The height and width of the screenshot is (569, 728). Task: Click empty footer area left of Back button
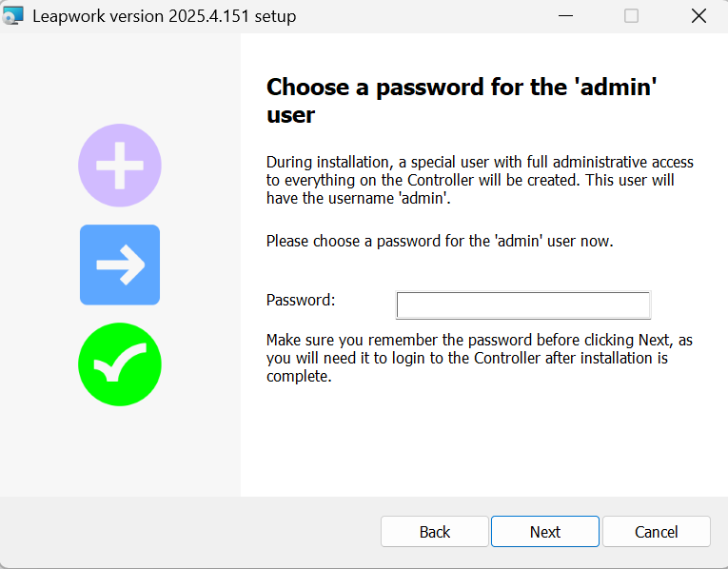(x=190, y=532)
